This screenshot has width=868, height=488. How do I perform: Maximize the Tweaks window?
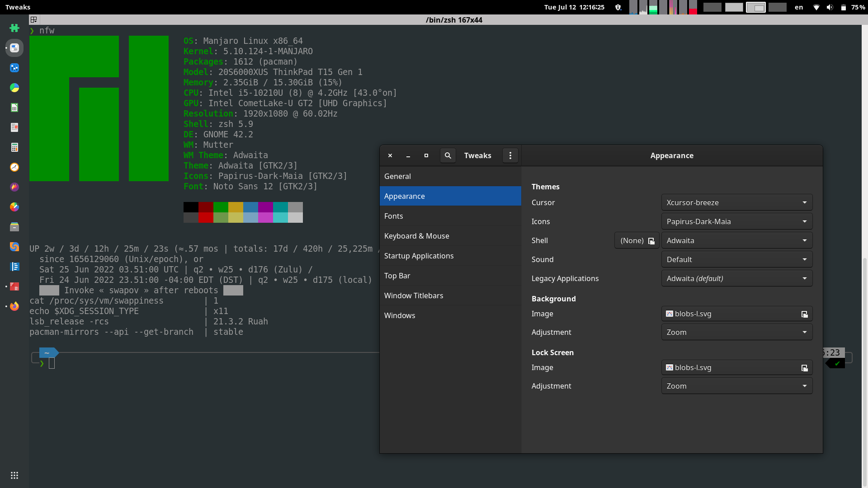click(426, 155)
